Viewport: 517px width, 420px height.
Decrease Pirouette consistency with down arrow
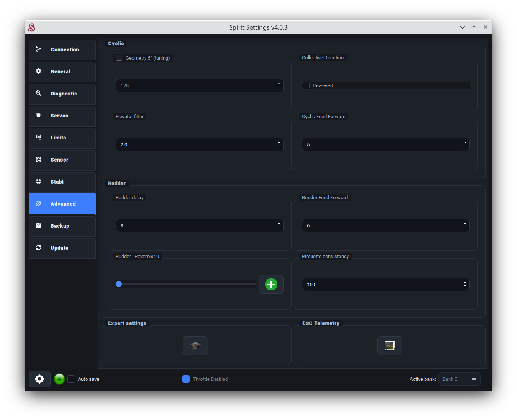[x=465, y=287]
